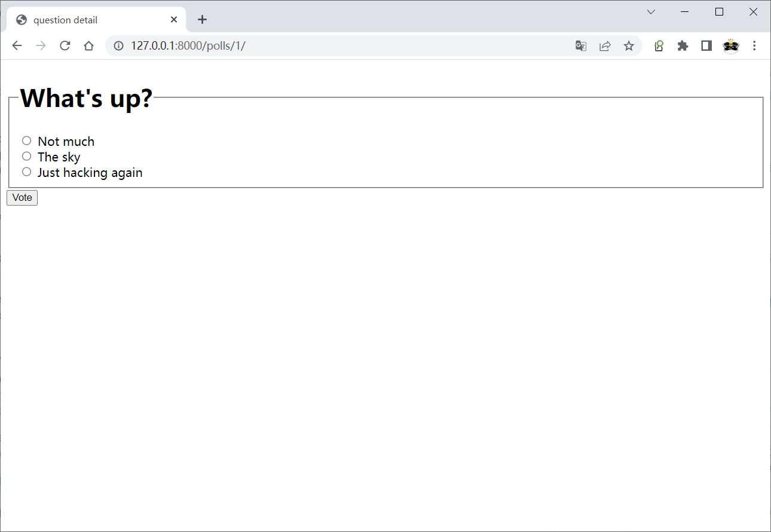
Task: Translate this page icon
Action: click(x=581, y=46)
